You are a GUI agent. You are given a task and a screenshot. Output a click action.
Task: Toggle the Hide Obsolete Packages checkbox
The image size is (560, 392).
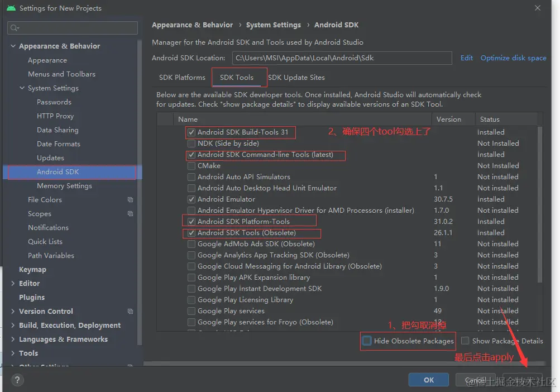(367, 341)
